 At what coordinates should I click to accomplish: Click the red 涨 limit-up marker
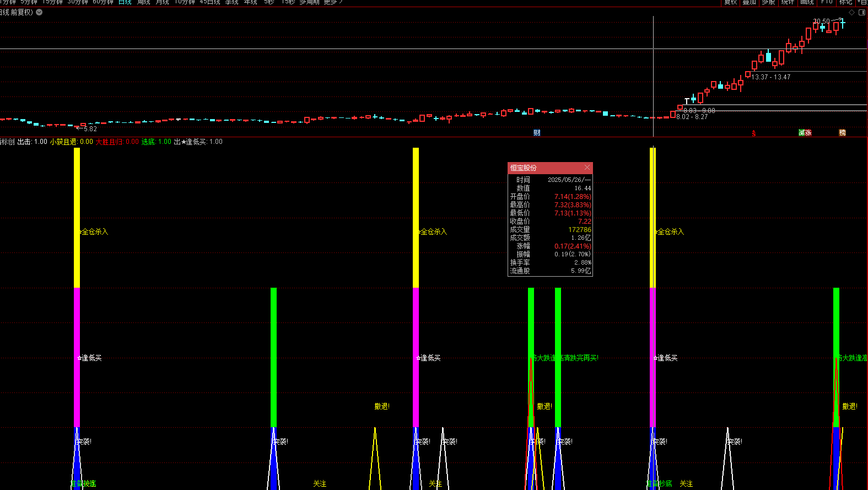click(x=808, y=133)
